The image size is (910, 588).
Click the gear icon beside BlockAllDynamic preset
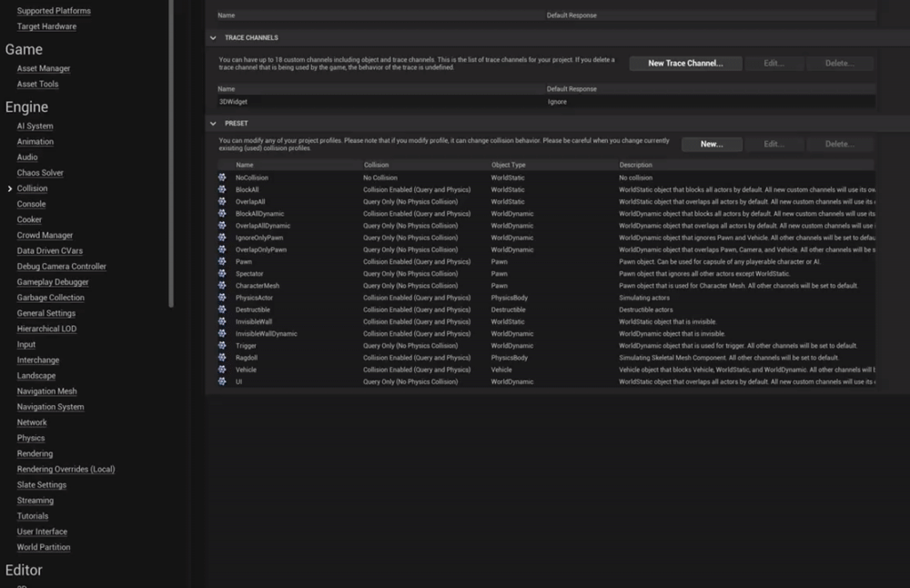(222, 214)
